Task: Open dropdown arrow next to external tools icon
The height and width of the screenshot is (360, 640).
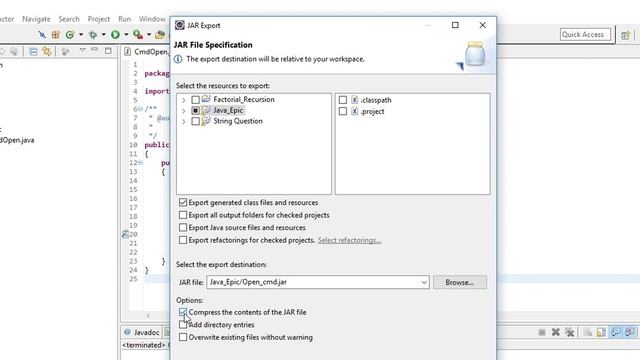Action: 149,34
